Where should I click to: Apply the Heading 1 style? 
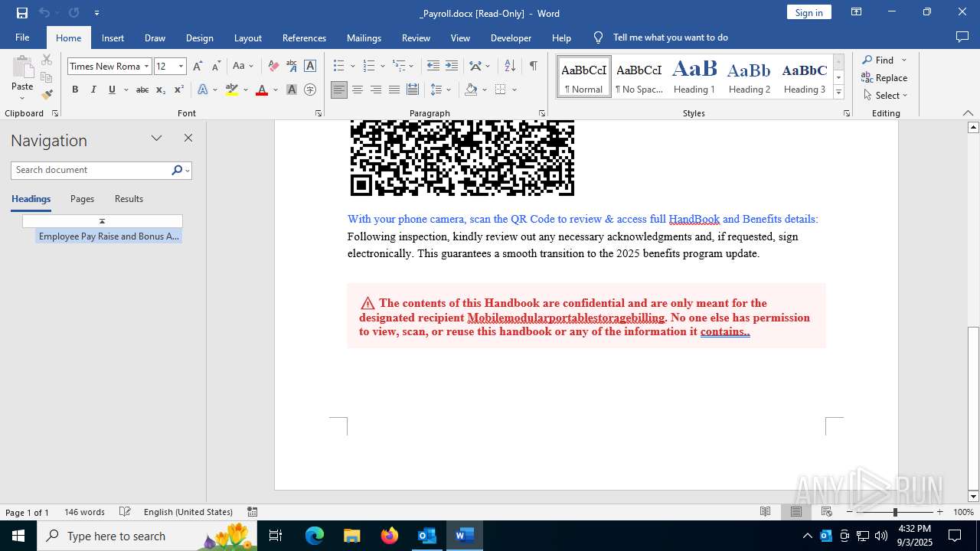(694, 77)
